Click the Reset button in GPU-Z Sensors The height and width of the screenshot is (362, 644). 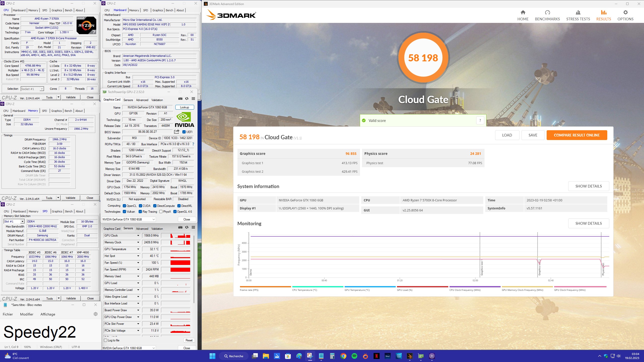pyautogui.click(x=189, y=340)
